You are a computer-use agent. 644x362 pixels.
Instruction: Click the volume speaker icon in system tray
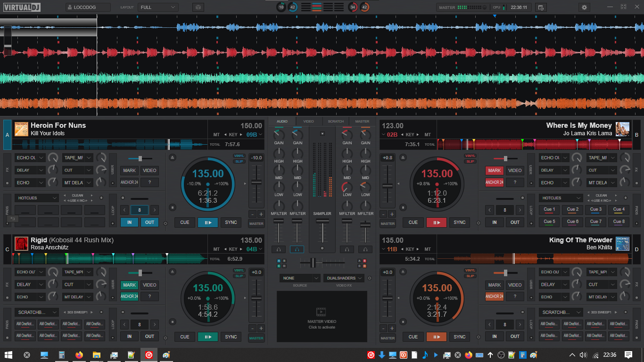click(583, 354)
